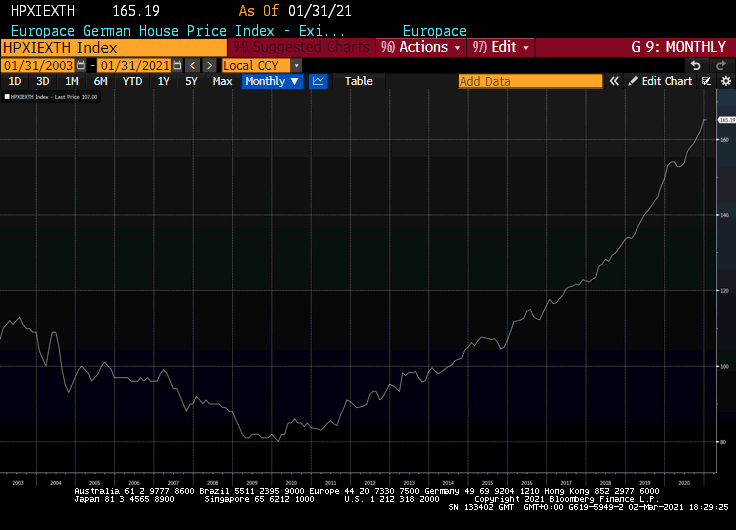Expand the Monthly periodicity dropdown
The width and height of the screenshot is (736, 530).
272,81
